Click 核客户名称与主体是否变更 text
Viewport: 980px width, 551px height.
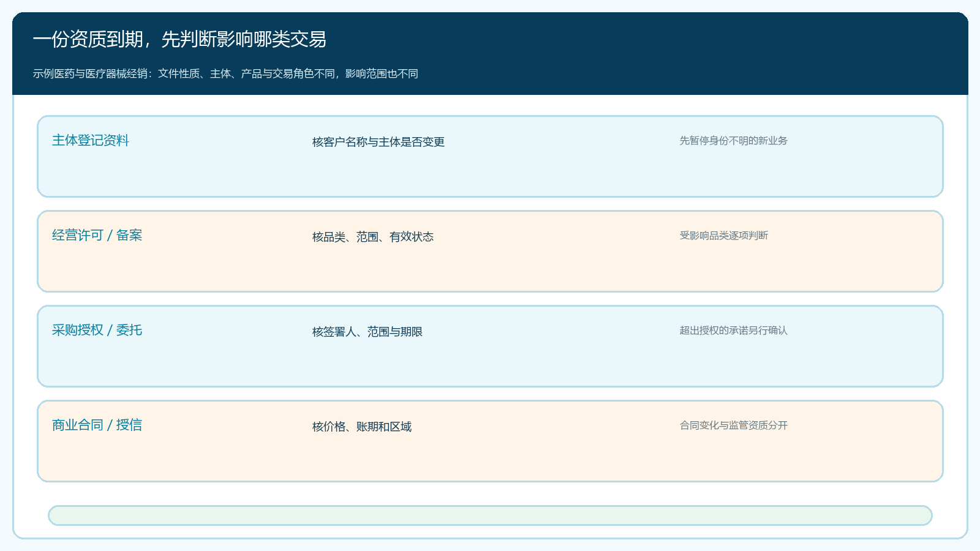379,141
